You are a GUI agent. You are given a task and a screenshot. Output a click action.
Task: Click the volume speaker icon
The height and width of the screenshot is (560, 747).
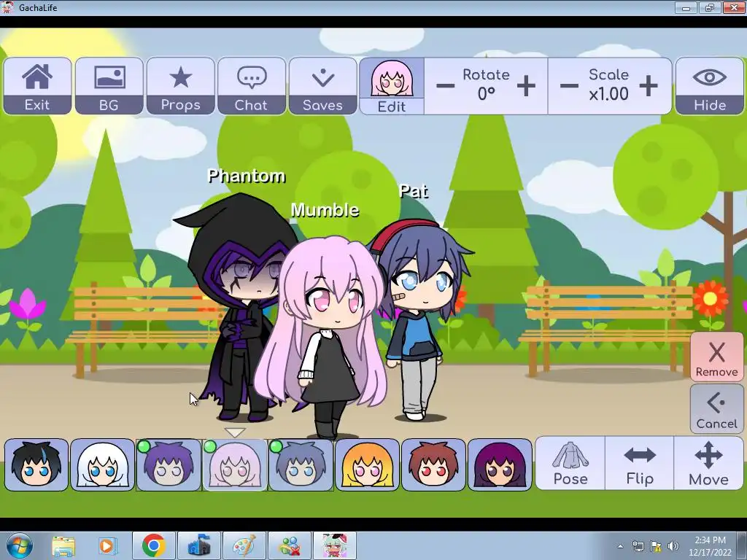(x=673, y=547)
